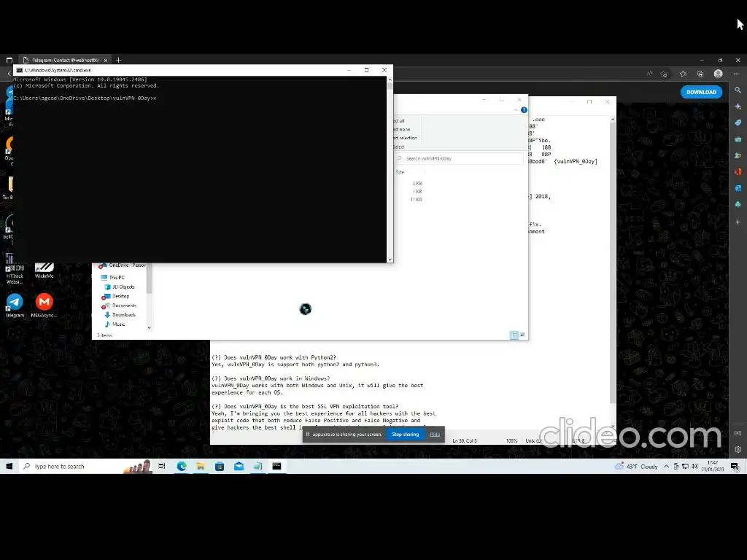Image resolution: width=747 pixels, height=560 pixels.
Task: Click Invert selection in Explorer ribbon
Action: pyautogui.click(x=405, y=138)
